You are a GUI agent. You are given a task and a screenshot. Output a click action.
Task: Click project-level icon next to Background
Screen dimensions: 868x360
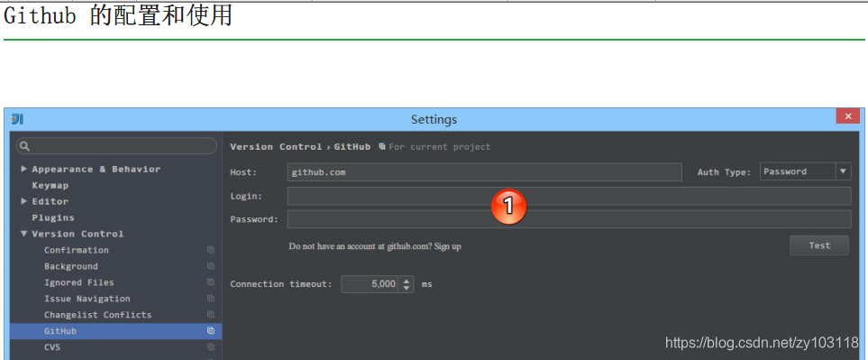click(x=211, y=266)
